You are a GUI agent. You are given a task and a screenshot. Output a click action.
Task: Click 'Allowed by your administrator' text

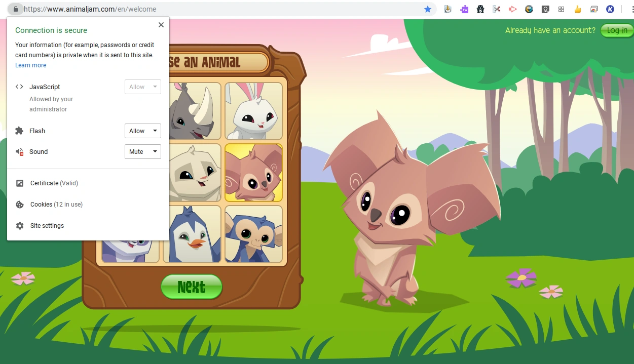51,104
